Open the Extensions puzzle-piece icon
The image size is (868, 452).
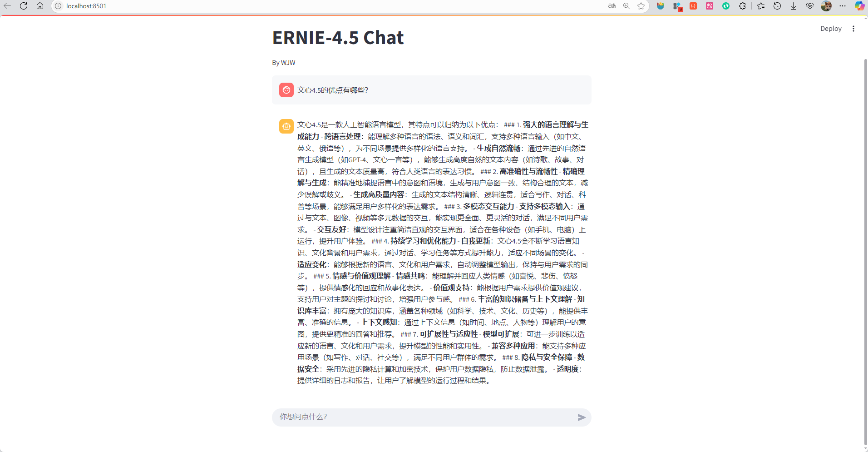click(742, 6)
